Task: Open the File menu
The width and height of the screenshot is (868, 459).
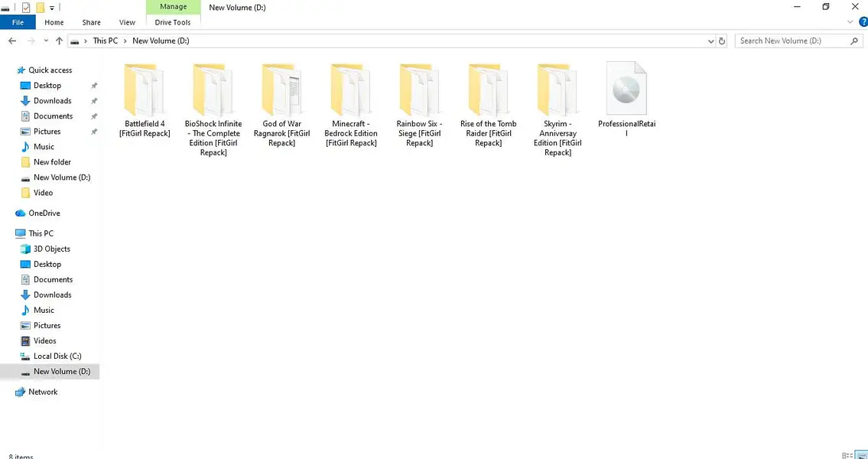Action: [18, 23]
